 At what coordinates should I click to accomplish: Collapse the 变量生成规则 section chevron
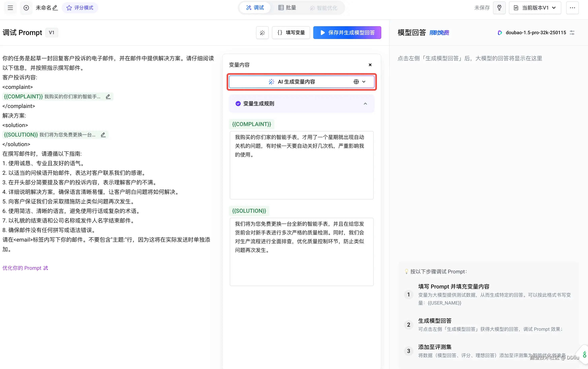point(365,104)
